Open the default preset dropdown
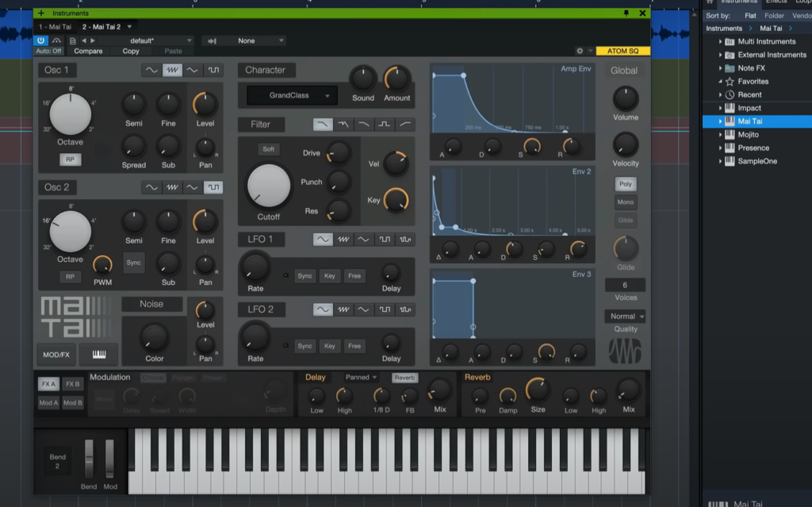The image size is (812, 507). pos(146,40)
